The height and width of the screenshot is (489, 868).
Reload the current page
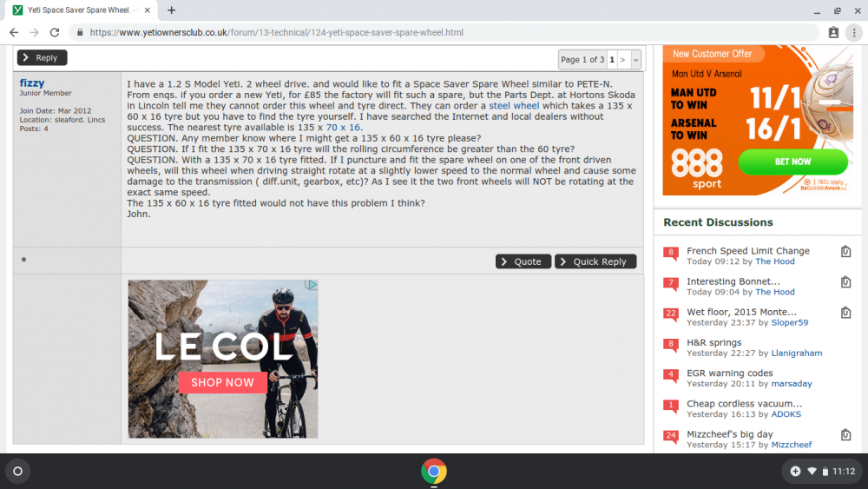point(54,33)
